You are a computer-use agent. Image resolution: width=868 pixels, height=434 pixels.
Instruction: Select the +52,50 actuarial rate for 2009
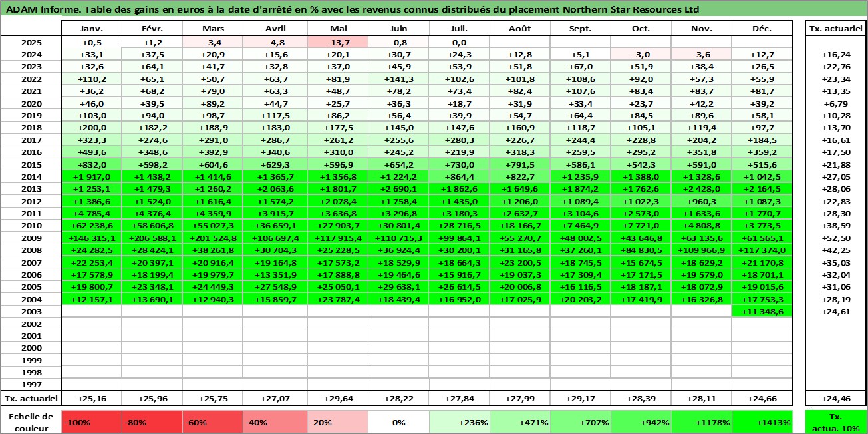[x=835, y=238]
